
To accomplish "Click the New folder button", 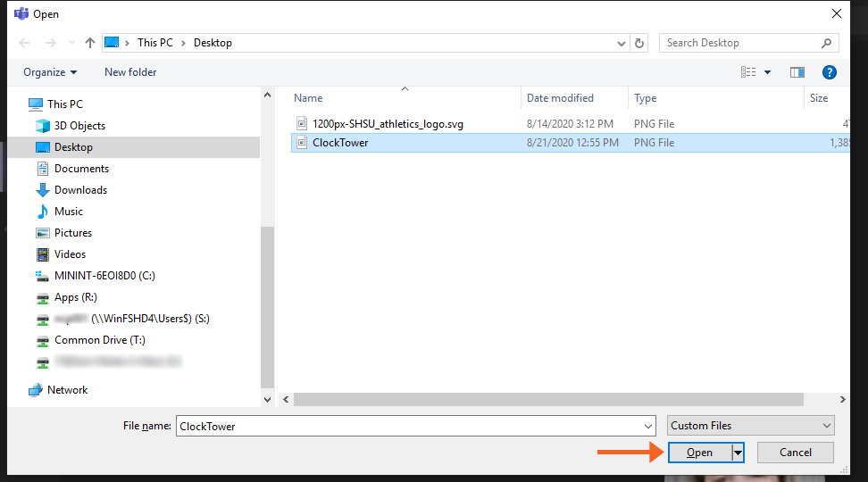I will pyautogui.click(x=130, y=72).
